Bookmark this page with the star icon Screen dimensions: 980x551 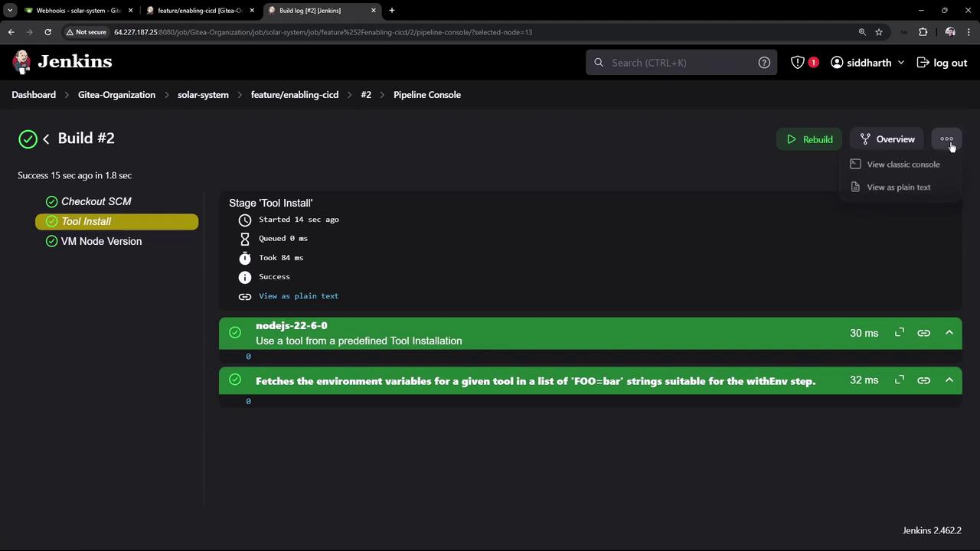(x=879, y=32)
